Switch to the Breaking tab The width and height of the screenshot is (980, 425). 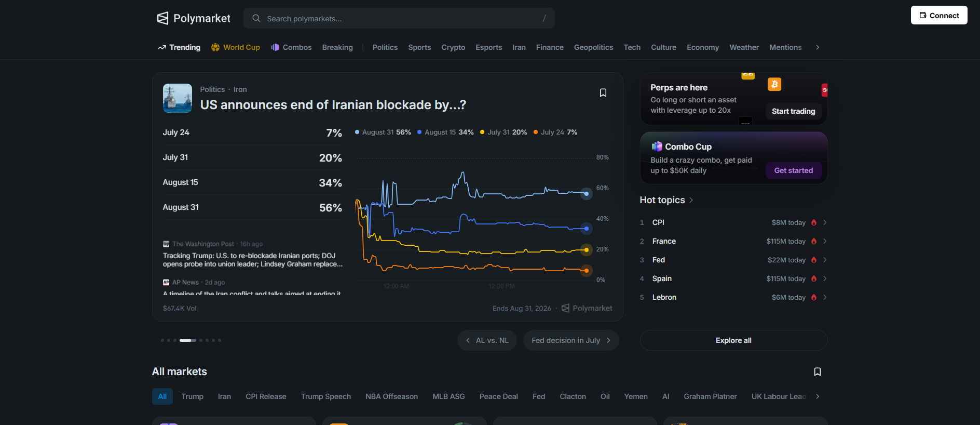[x=337, y=47]
